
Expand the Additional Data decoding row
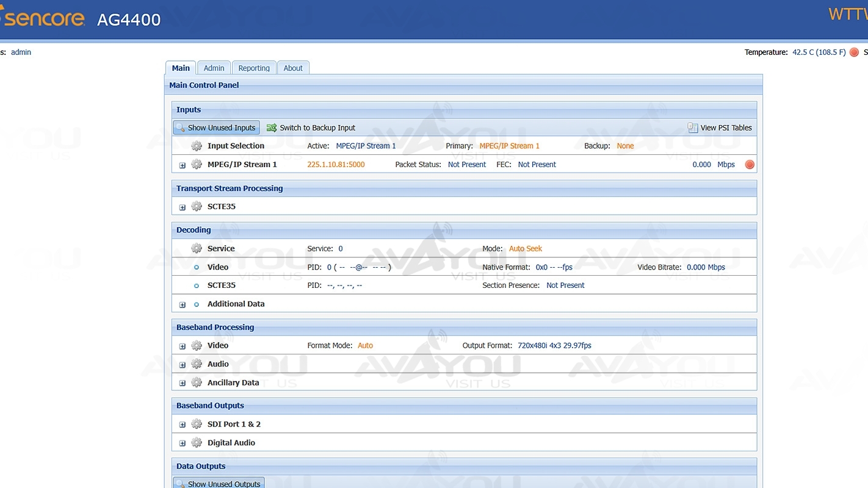pyautogui.click(x=183, y=304)
